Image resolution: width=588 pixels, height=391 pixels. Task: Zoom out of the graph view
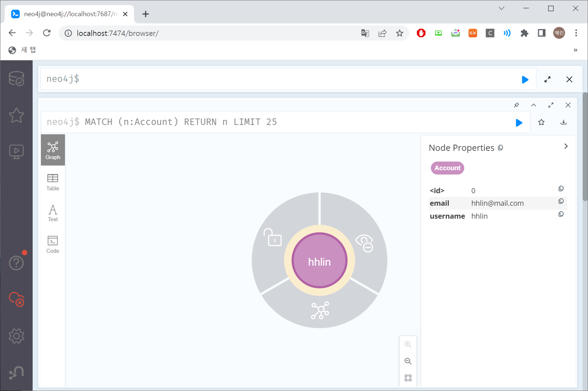(x=408, y=361)
